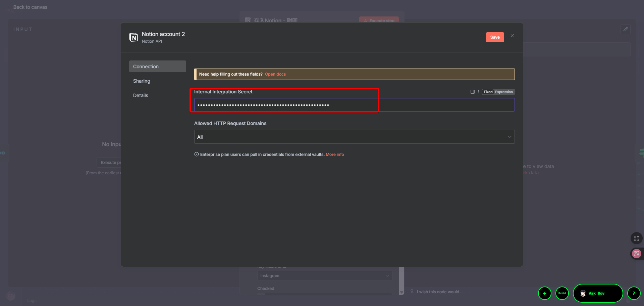Click the green plus circle button
644x306 pixels.
(544, 293)
